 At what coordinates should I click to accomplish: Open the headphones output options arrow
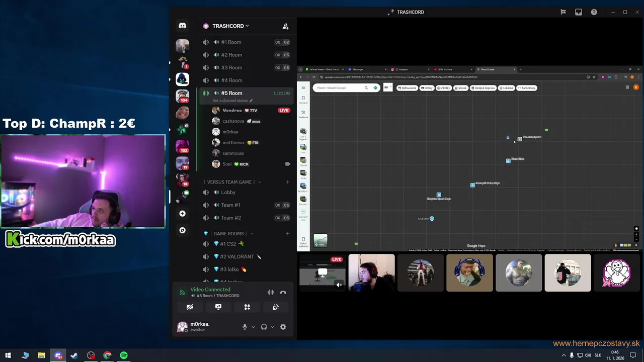coord(272,327)
